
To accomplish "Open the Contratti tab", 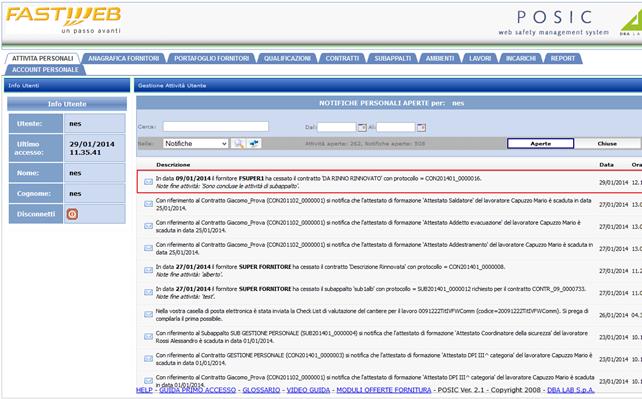I will click(342, 59).
